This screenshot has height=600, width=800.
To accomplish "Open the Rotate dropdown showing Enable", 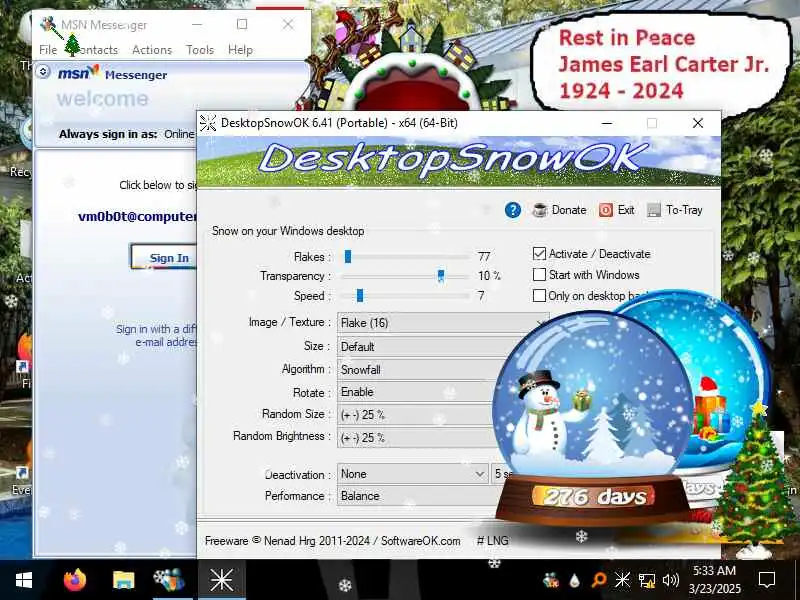I will 416,392.
